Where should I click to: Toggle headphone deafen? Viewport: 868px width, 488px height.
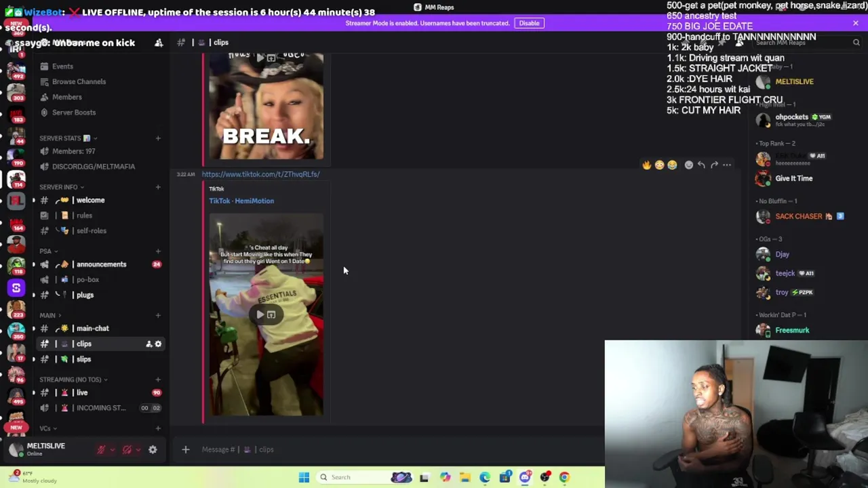[127, 449]
